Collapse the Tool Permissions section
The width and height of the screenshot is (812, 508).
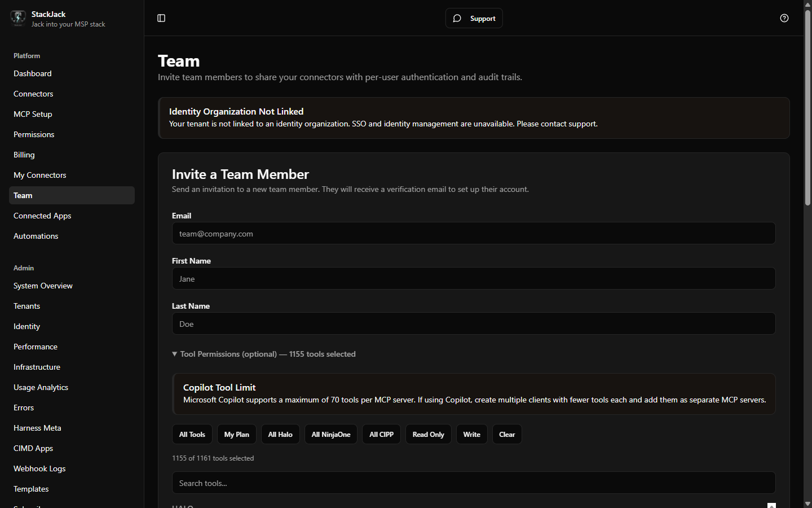tap(264, 354)
